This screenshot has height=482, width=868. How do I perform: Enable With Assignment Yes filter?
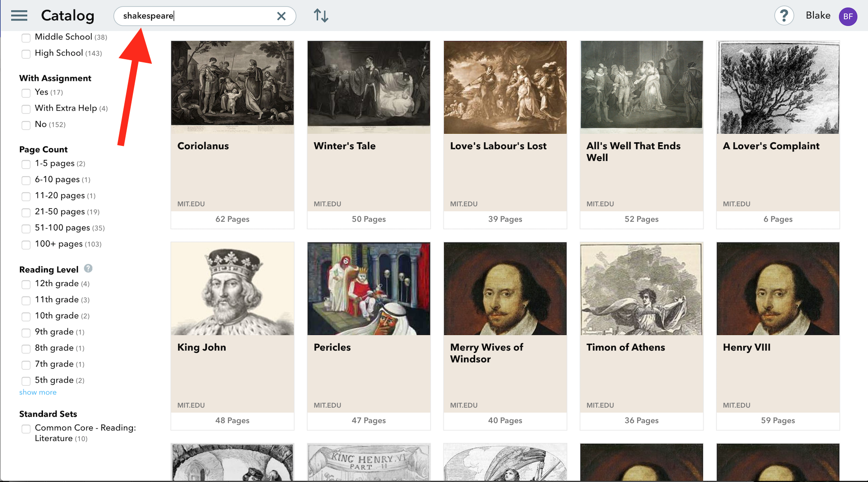coord(26,93)
